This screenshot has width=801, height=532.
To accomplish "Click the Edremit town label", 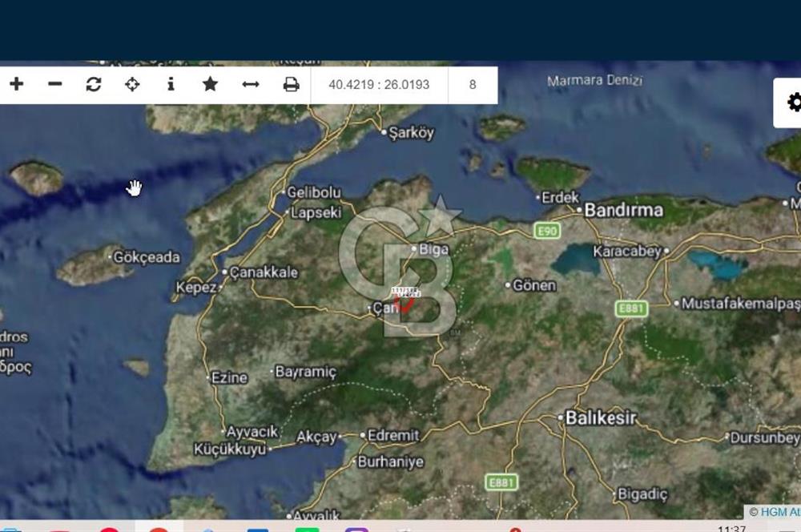I will click(x=393, y=435).
